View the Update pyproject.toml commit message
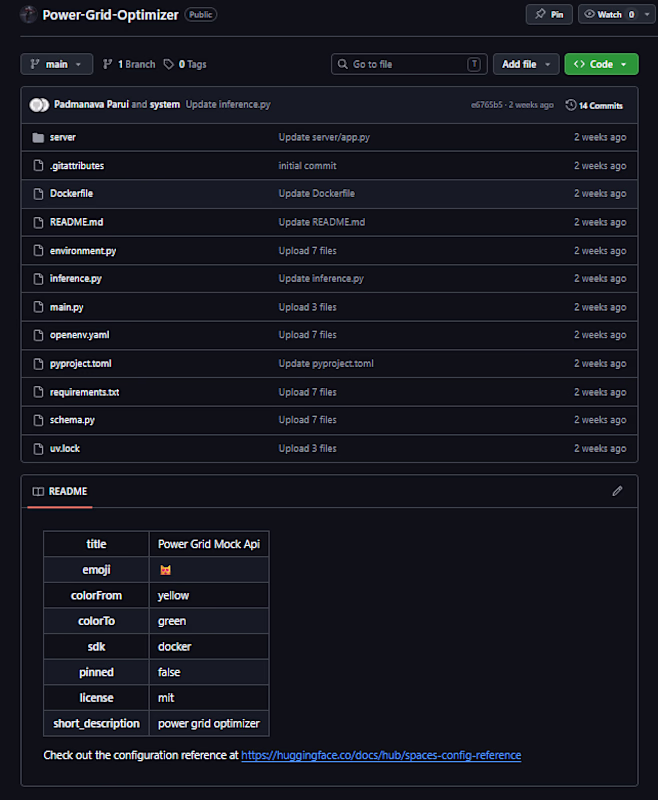The width and height of the screenshot is (658, 800). tap(326, 363)
